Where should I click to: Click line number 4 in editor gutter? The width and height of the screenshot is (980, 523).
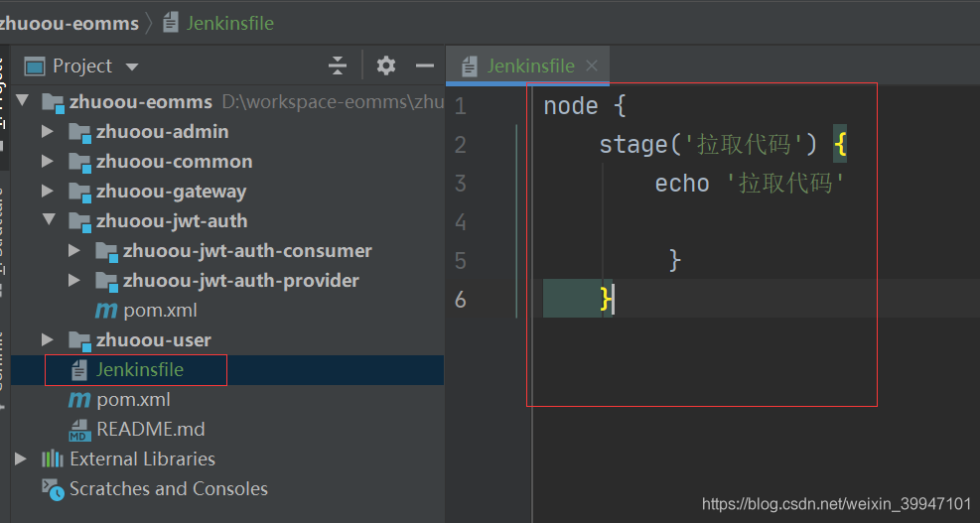(x=461, y=222)
